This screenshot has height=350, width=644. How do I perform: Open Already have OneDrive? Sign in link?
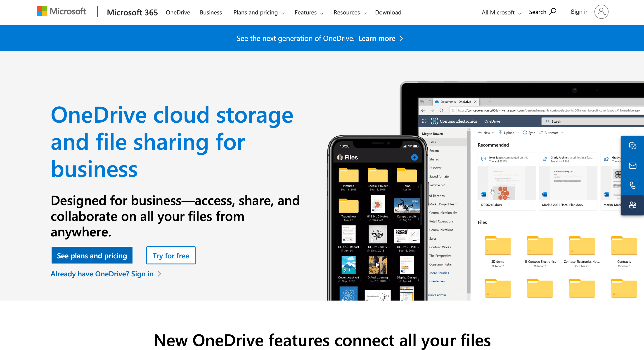point(106,274)
